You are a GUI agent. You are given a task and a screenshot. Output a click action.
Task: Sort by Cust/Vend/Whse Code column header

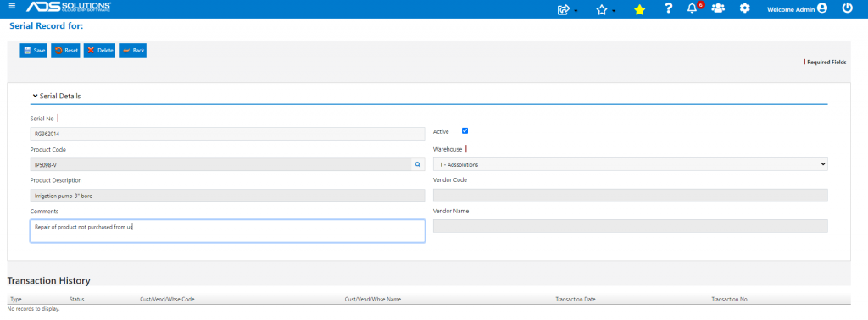167,299
